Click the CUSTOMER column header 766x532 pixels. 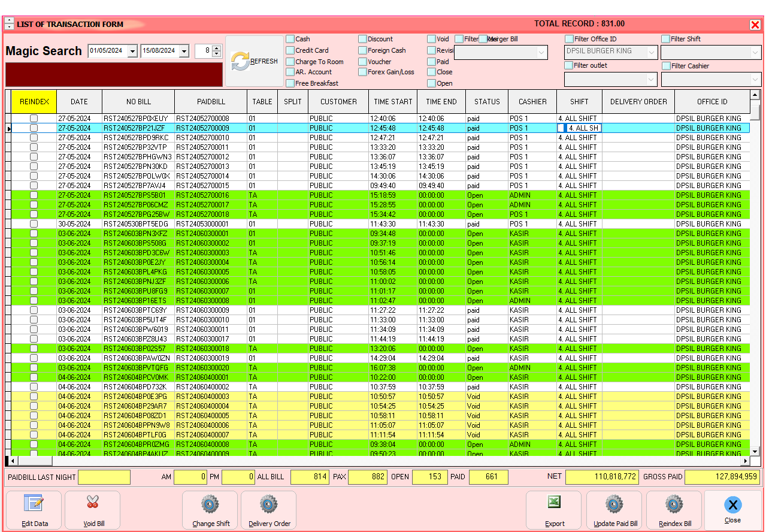point(338,102)
